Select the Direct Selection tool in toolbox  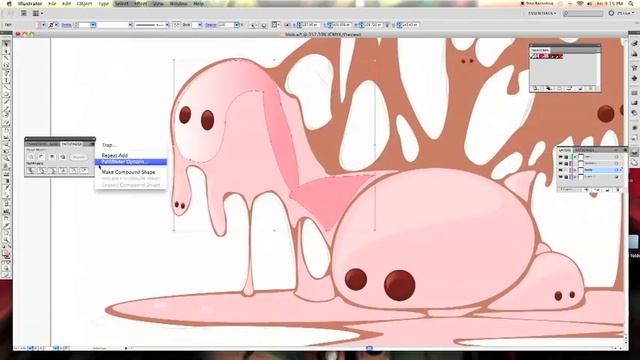click(x=6, y=51)
